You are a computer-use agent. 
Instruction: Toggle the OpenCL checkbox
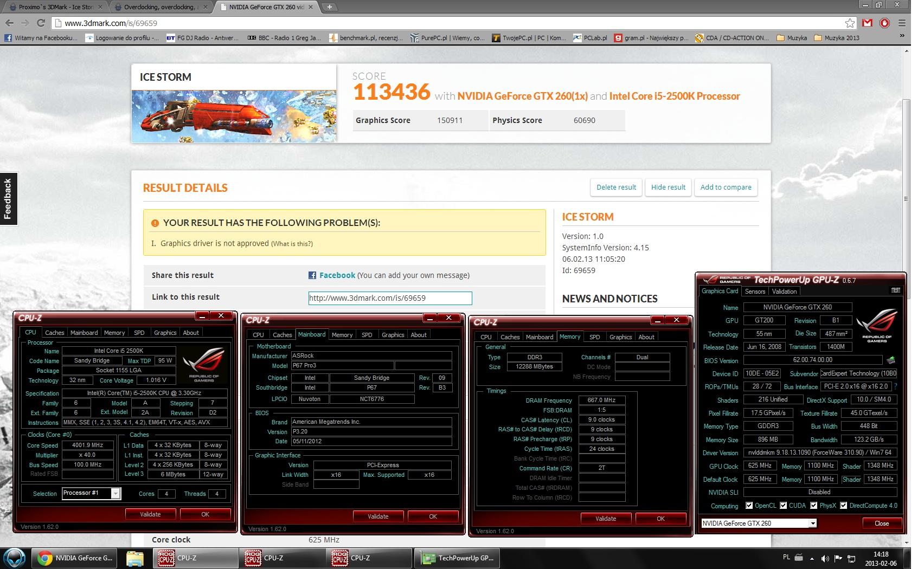[x=749, y=506]
